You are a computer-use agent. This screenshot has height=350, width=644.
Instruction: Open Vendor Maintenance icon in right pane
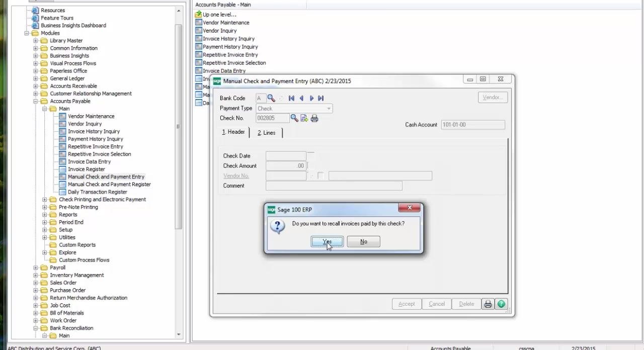(198, 23)
